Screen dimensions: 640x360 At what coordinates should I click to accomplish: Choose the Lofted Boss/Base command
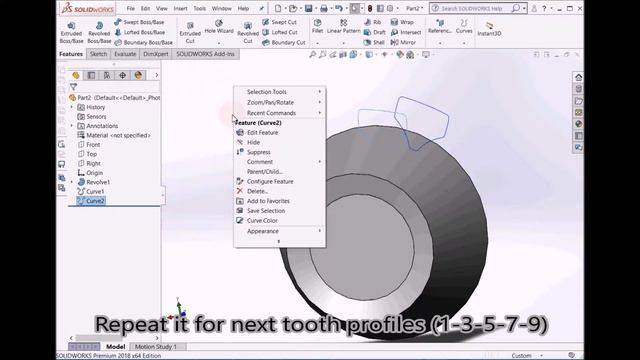[x=140, y=32]
